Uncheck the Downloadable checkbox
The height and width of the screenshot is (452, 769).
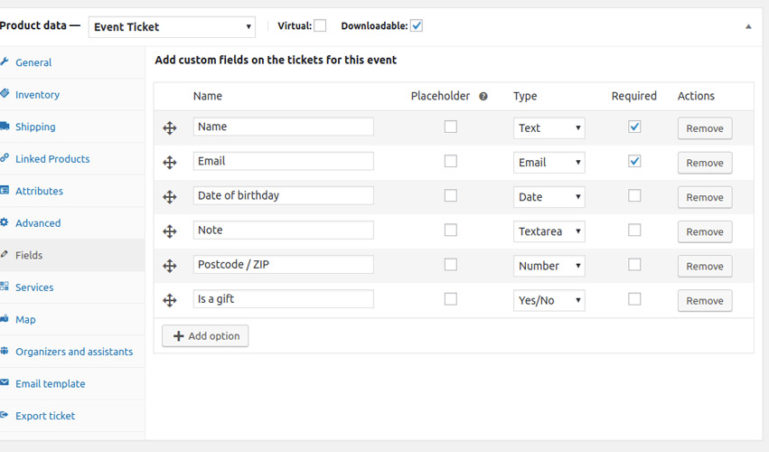coord(416,26)
